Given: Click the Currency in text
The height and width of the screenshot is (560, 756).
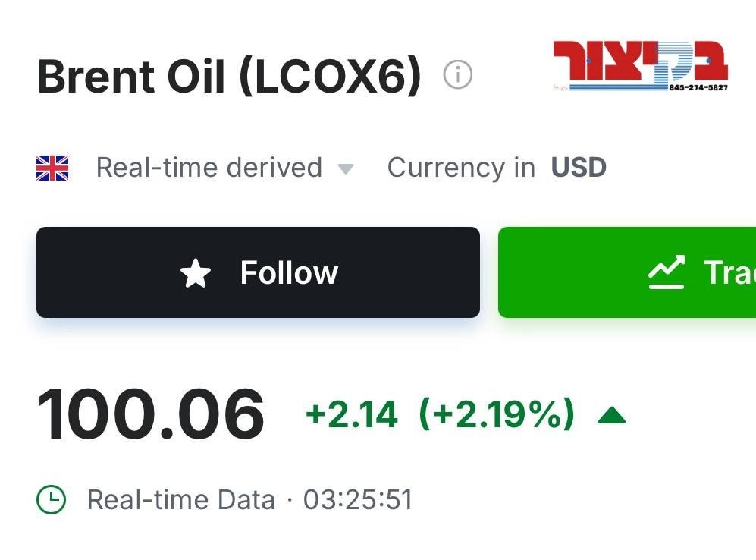Looking at the screenshot, I should pos(462,168).
